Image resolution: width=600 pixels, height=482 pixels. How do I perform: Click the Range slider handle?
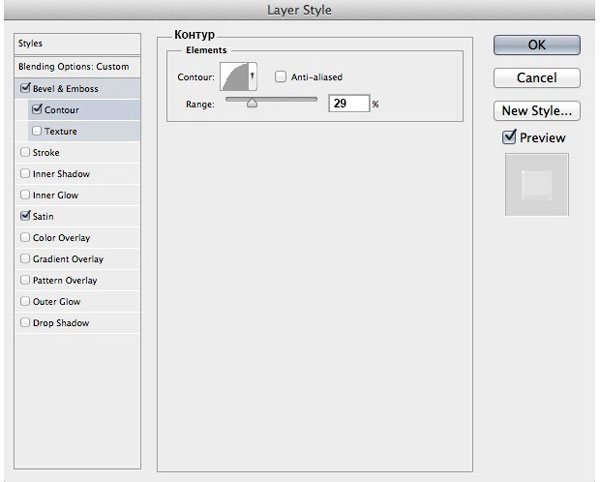coord(252,103)
